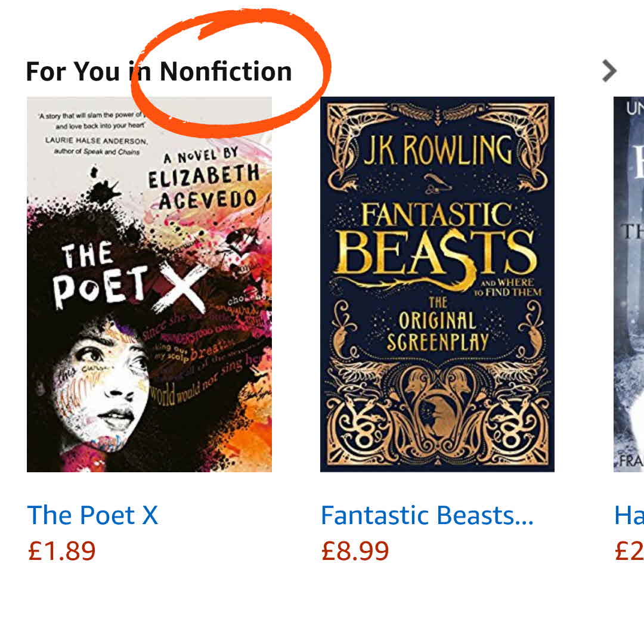Open the Fantastic Beasts screenplay cover
Viewport: 644px width, 644px height.
437,284
